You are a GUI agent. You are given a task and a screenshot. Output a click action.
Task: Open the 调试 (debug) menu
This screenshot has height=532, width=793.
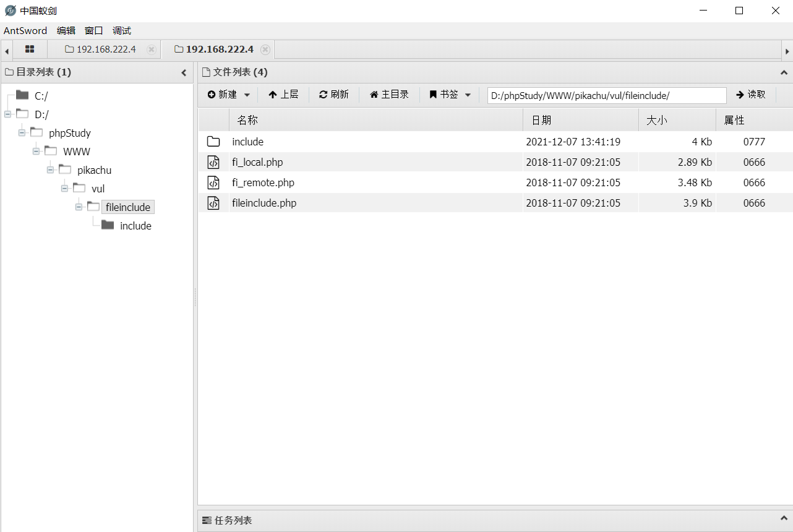pyautogui.click(x=121, y=30)
